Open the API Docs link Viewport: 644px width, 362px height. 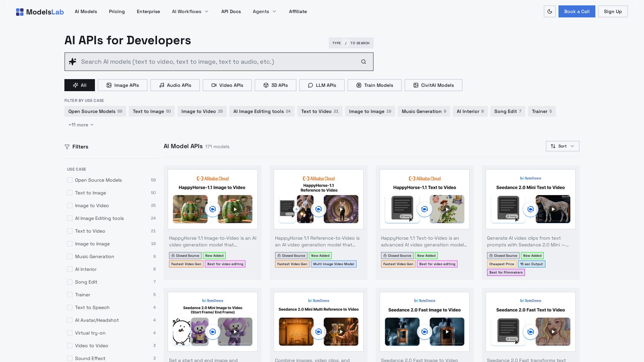(231, 11)
